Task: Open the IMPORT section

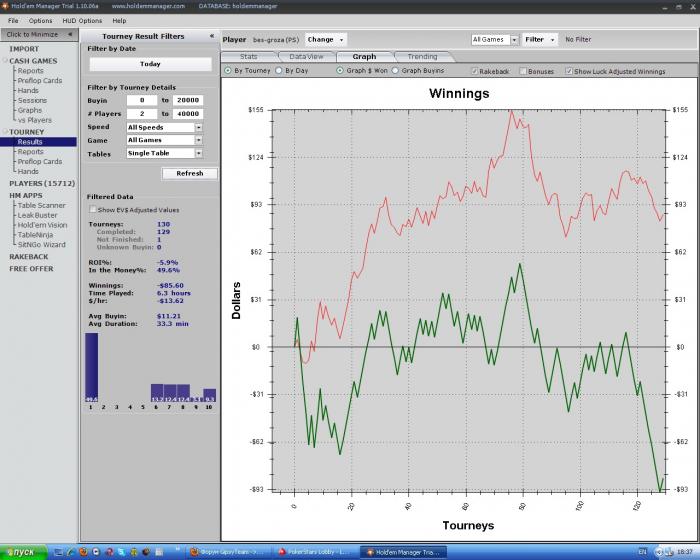Action: (x=24, y=49)
